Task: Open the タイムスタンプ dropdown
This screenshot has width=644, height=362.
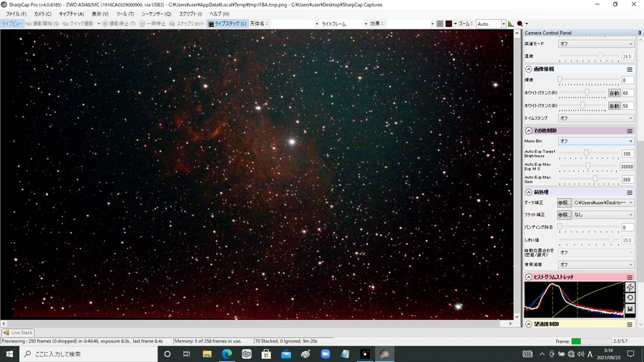Action: 596,118
